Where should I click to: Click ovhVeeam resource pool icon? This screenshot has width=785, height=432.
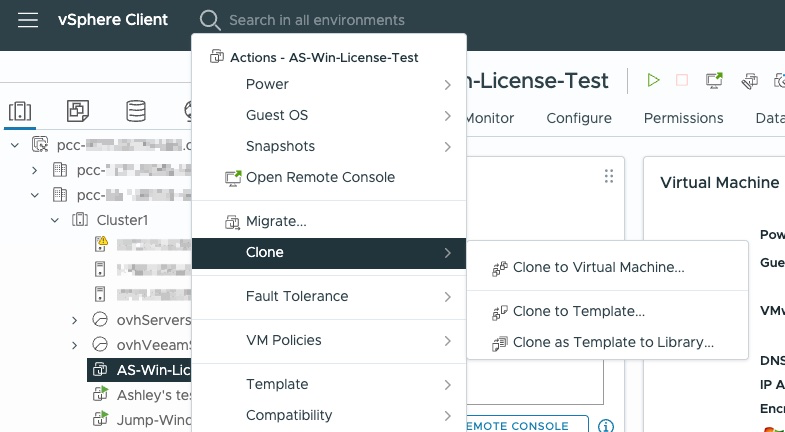(x=100, y=344)
